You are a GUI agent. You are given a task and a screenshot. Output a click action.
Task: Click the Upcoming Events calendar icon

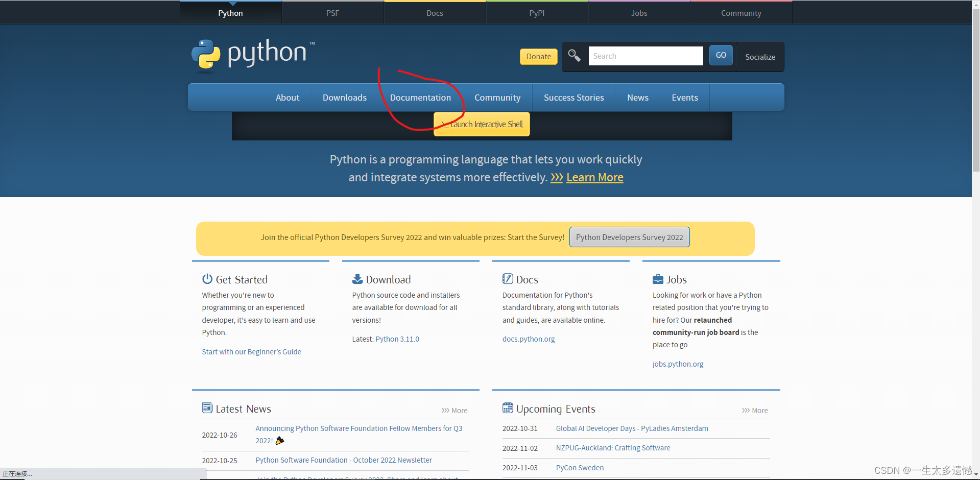(x=508, y=408)
